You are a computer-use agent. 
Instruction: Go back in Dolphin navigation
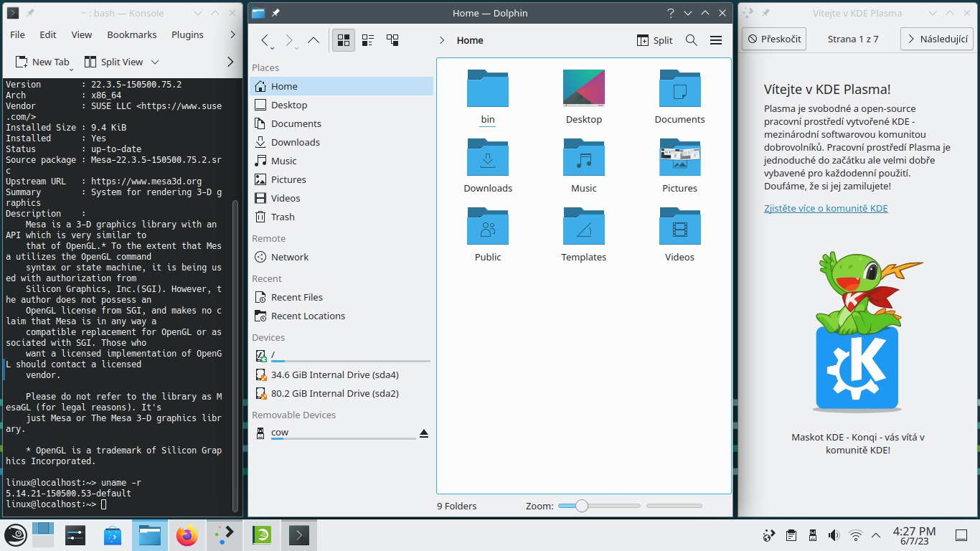[265, 41]
